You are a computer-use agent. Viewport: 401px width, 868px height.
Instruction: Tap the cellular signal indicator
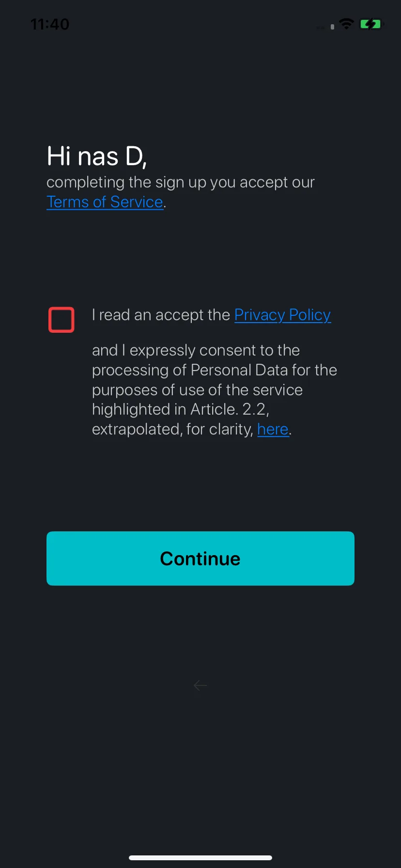325,27
